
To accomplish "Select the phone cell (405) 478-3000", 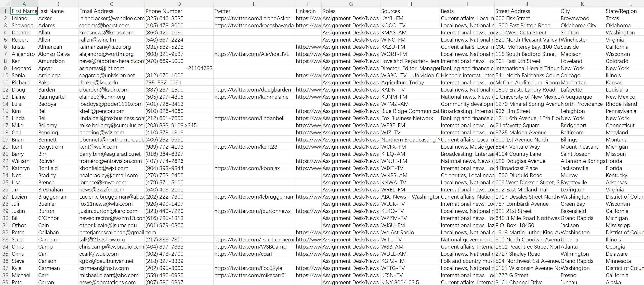I will (x=179, y=25).
